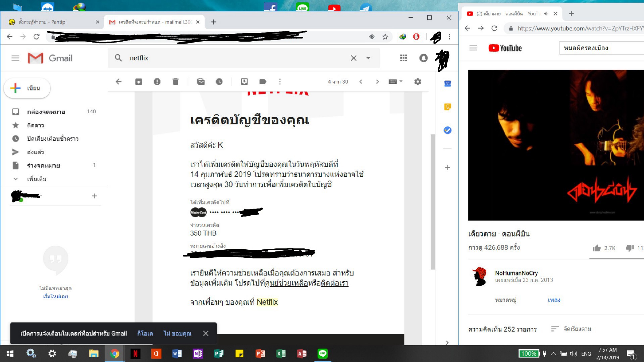Click YouTube search field หมอผีครองเมือง
Viewport: 644px width, 362px height.
(602, 48)
